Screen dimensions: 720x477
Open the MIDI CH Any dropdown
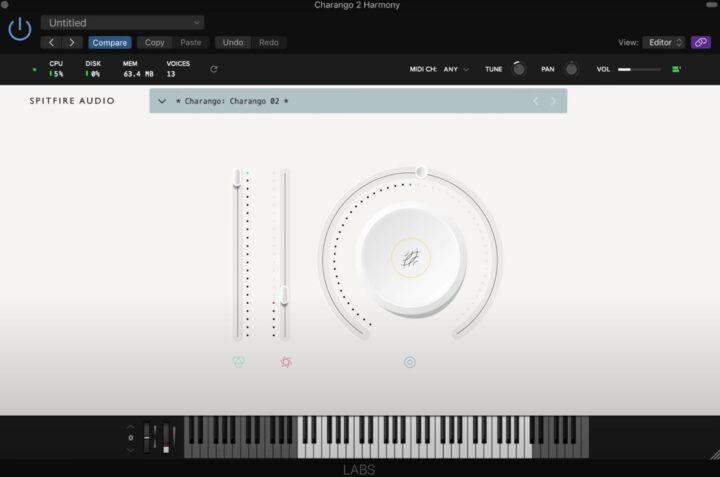pos(455,69)
